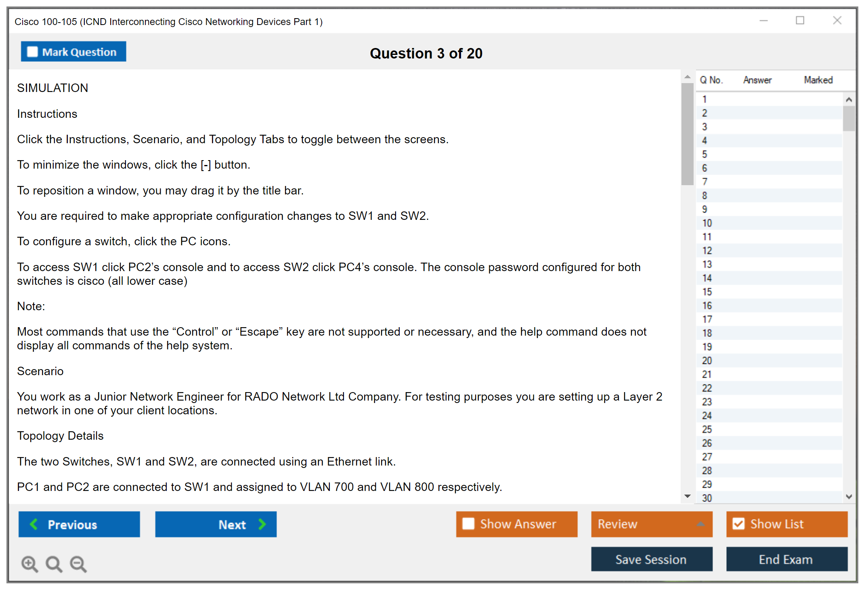Select question 10 in the list
This screenshot has height=593, width=868.
pyautogui.click(x=707, y=223)
